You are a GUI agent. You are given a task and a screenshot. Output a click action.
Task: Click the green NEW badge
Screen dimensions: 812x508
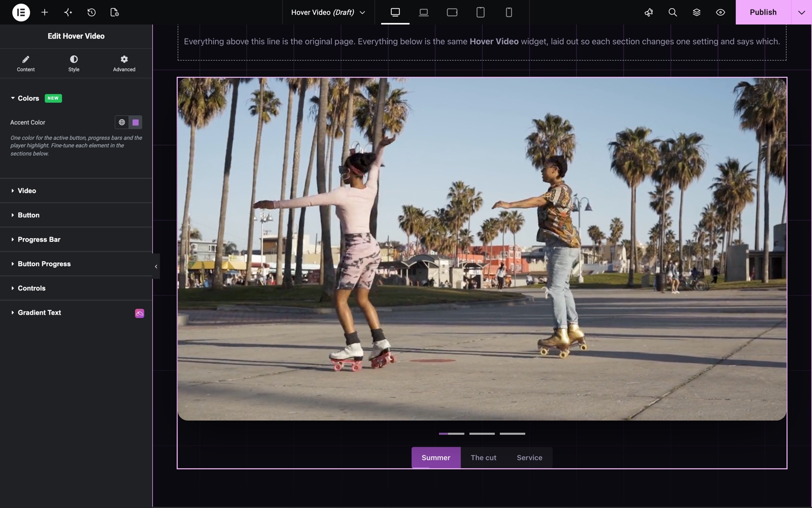tap(53, 99)
